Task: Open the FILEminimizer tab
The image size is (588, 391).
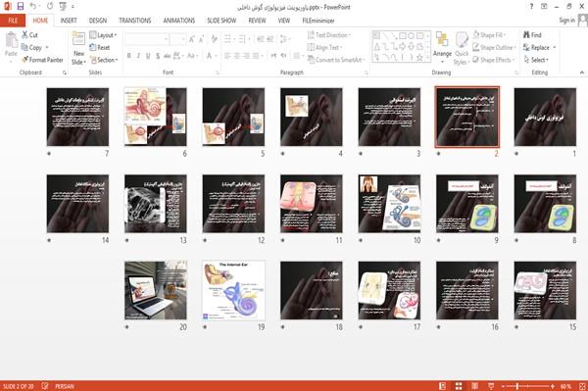Action: (x=318, y=21)
